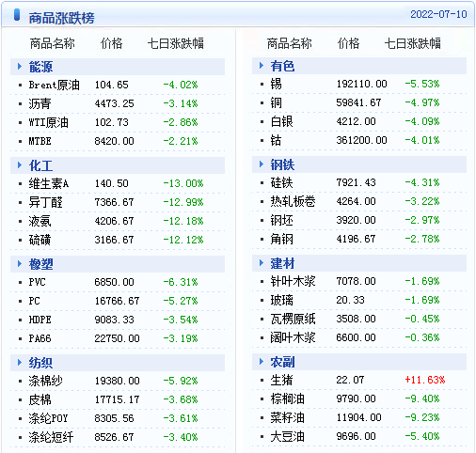The width and height of the screenshot is (476, 453).
Task: Expand the 纺织 category arrow
Action: click(x=20, y=363)
